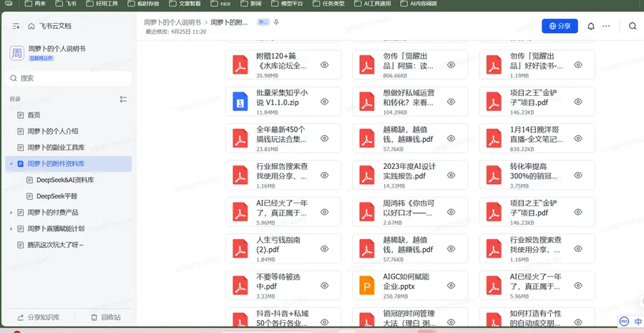Preview 1月14日晚洋哥直播 via eye icon
Viewport: 644px width, 333px height.
pyautogui.click(x=578, y=138)
